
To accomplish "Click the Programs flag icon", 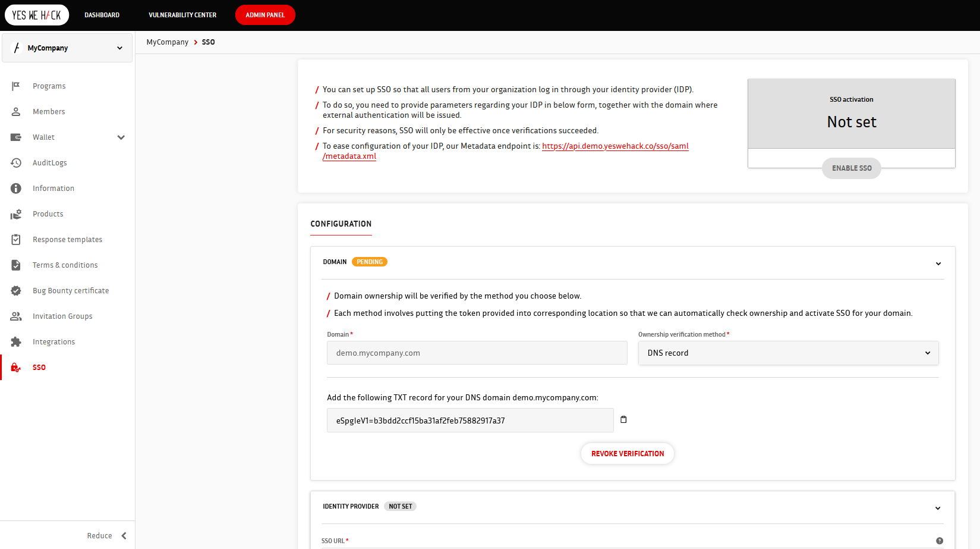I will (x=16, y=86).
